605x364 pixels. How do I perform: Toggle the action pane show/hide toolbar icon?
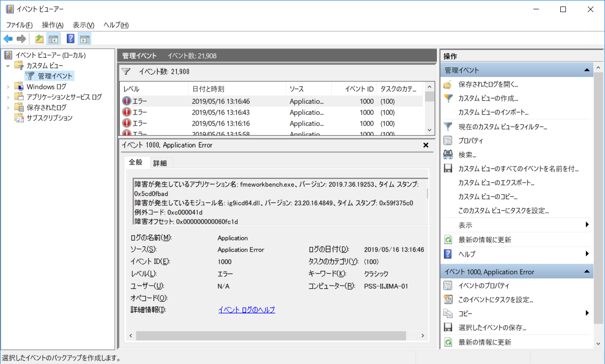click(84, 39)
